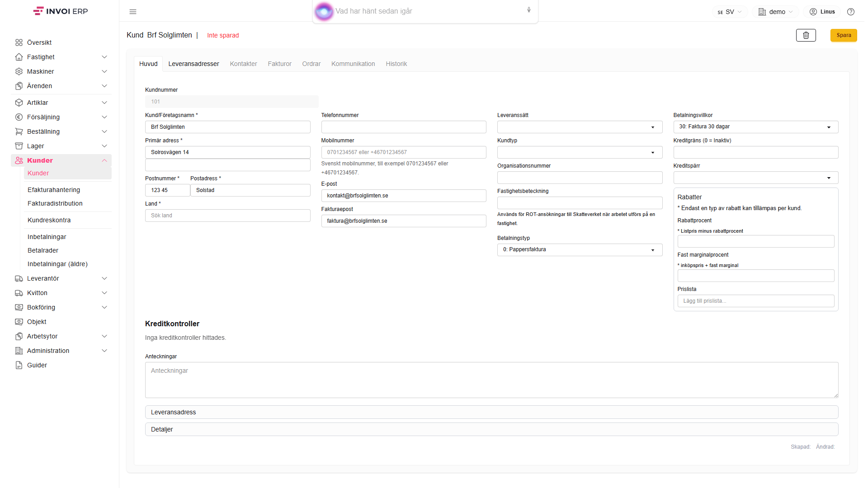
Task: Open the Betalningstyp Pappersfaktura dropdown
Action: click(580, 250)
